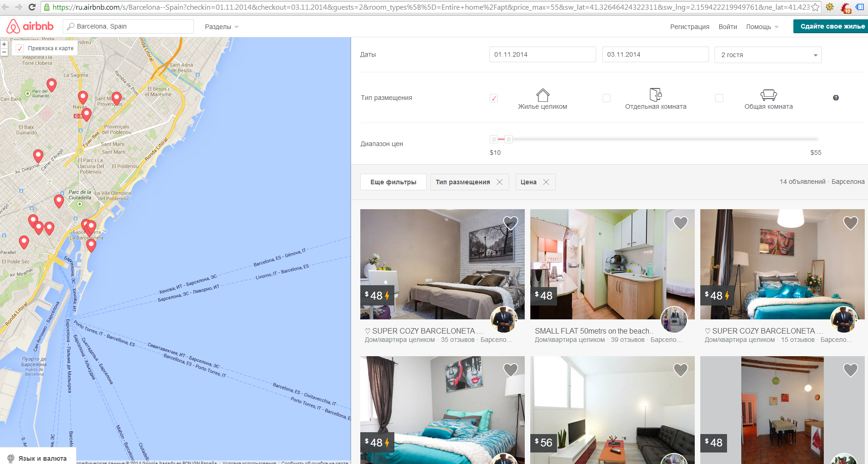The image size is (868, 464).
Task: Expand the 'Помощь' dropdown
Action: pyautogui.click(x=762, y=27)
